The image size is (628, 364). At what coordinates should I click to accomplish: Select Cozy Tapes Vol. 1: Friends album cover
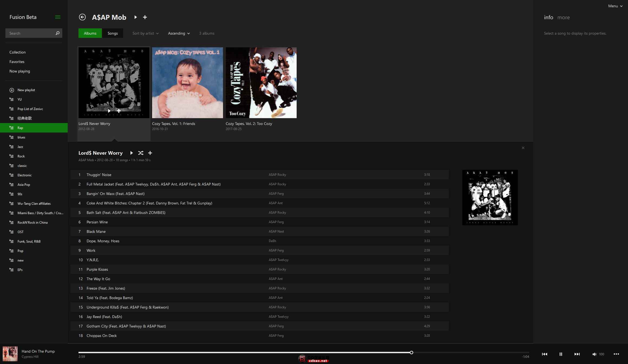tap(188, 83)
